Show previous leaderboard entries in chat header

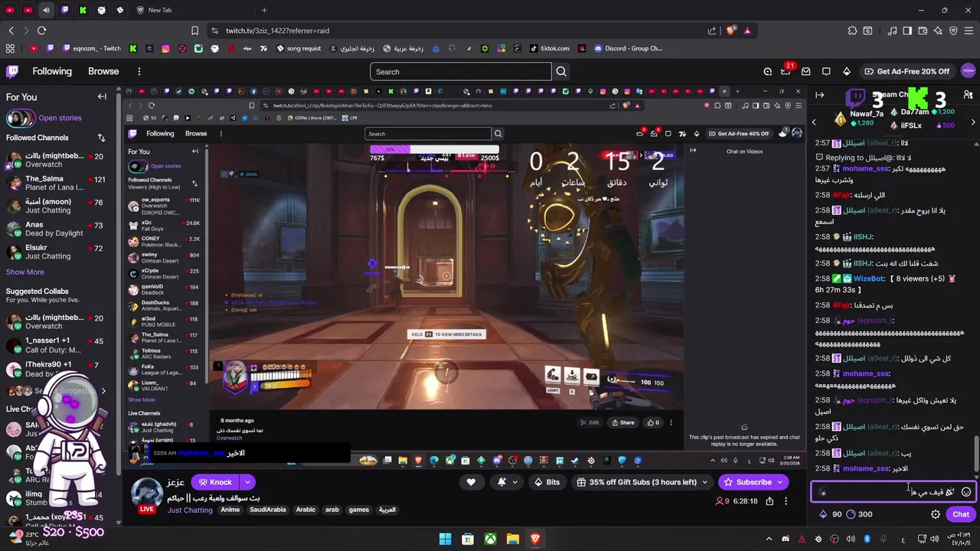tap(814, 122)
